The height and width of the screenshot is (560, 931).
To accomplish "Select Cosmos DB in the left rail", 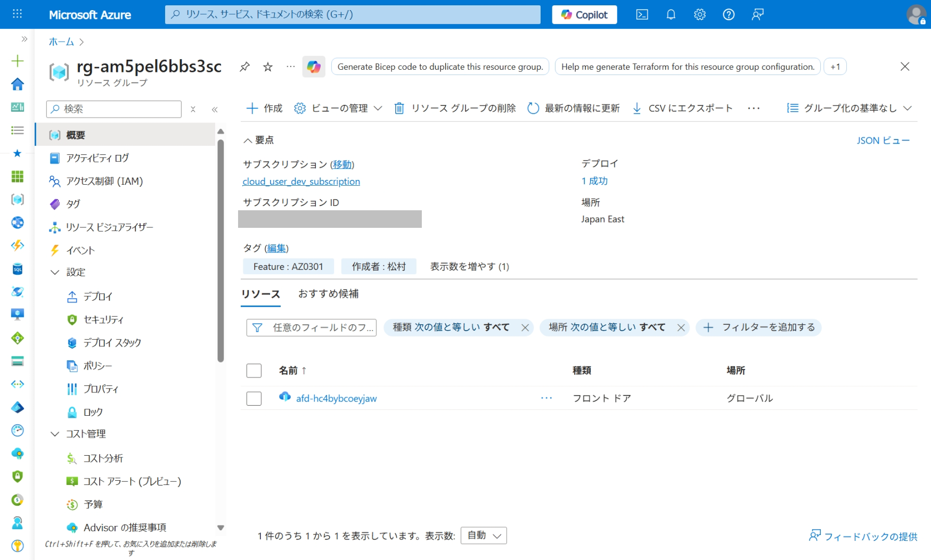I will (x=18, y=292).
